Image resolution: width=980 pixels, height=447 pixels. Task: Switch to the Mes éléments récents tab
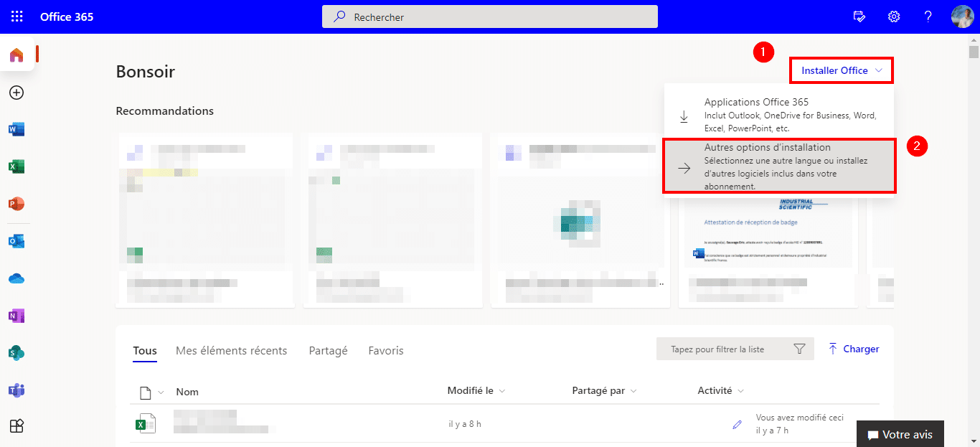(231, 350)
